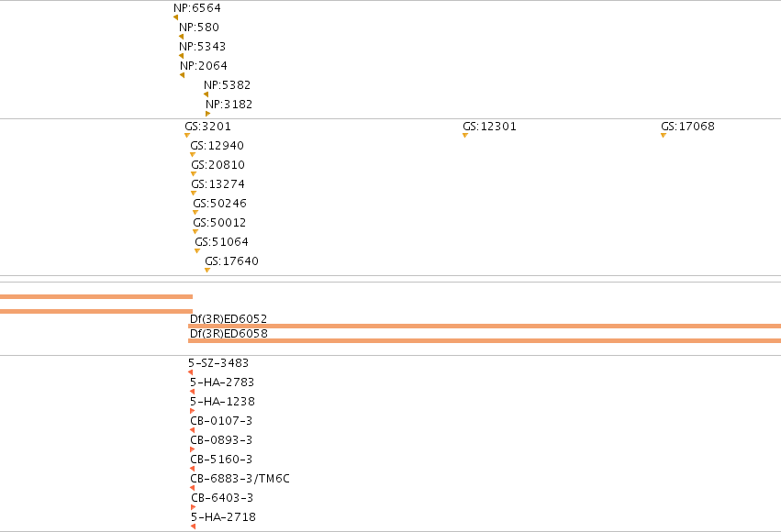
Task: Click the upper left orange deficiency bar
Action: click(96, 297)
